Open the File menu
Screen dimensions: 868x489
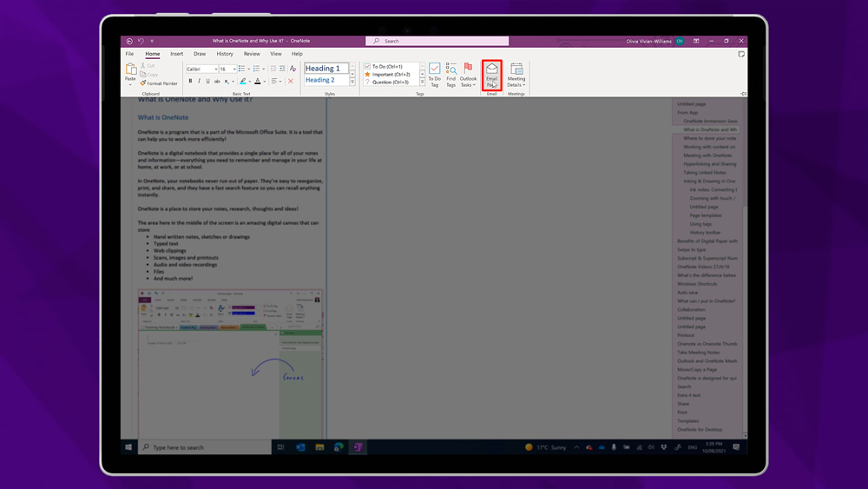129,54
